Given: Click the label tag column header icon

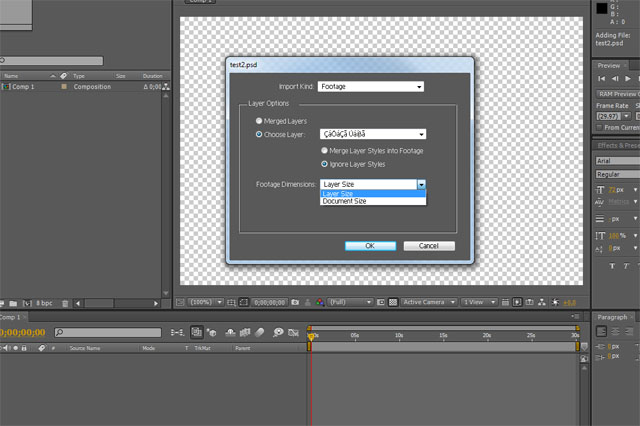Looking at the screenshot, I should pos(63,76).
